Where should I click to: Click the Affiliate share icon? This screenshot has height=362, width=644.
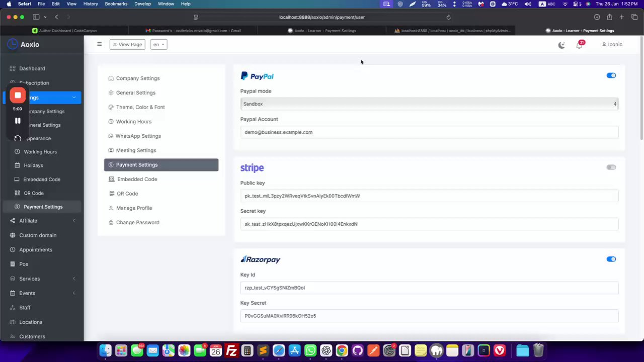[13, 221]
